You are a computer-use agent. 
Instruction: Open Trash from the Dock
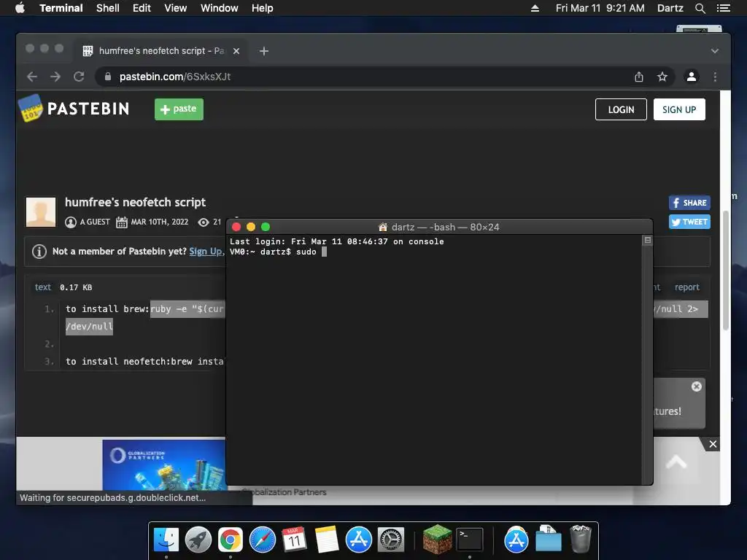coord(580,539)
